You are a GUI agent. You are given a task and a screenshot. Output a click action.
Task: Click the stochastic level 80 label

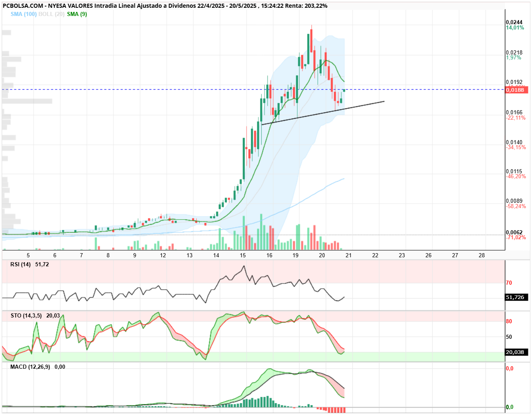509,321
